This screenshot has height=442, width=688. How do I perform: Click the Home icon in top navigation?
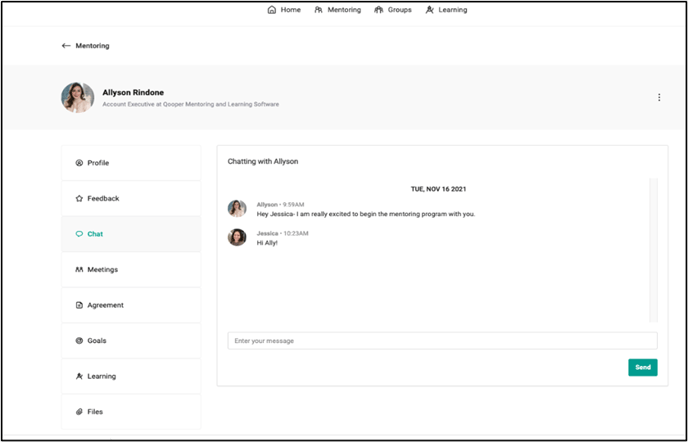point(272,10)
